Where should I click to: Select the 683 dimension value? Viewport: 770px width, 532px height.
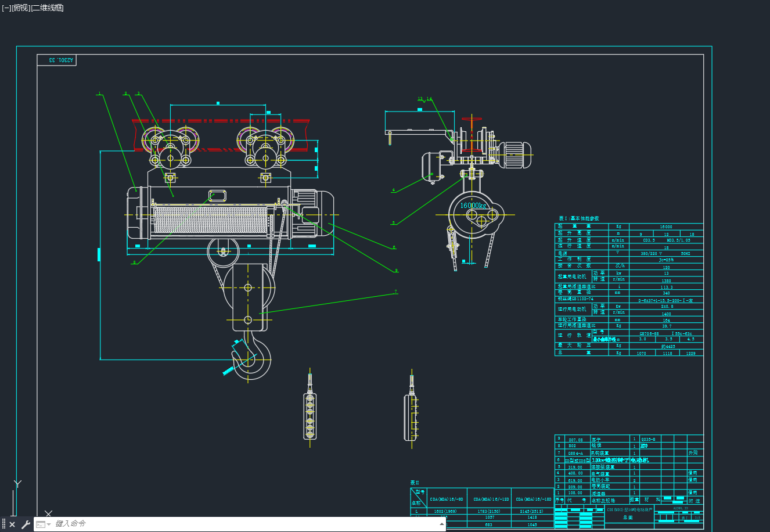[488, 524]
